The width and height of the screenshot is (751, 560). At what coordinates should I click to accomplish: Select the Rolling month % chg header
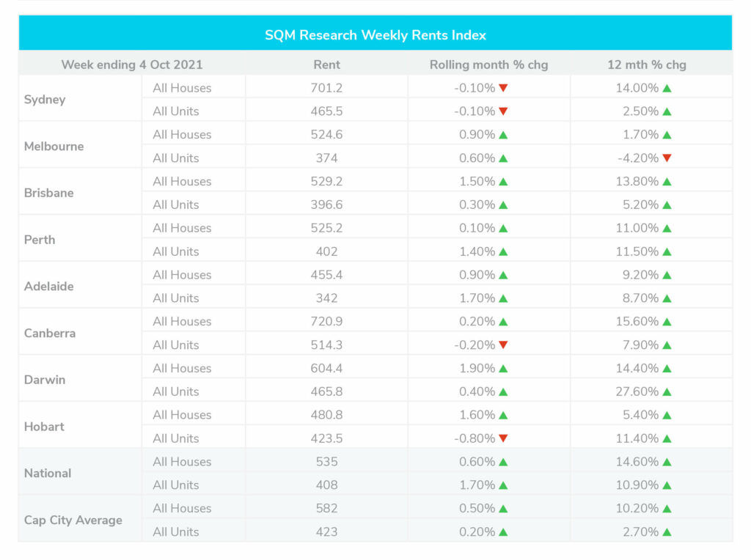(488, 65)
